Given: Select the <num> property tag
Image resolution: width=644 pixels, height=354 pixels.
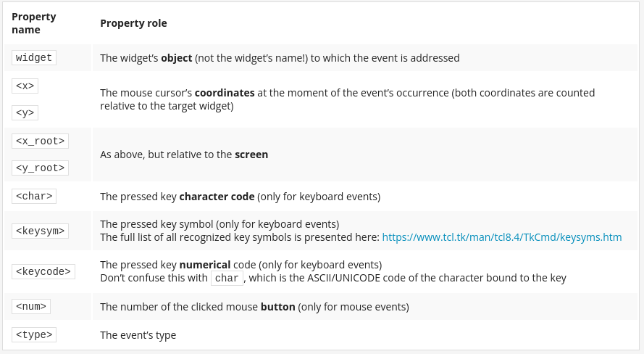Looking at the screenshot, I should pyautogui.click(x=31, y=306).
